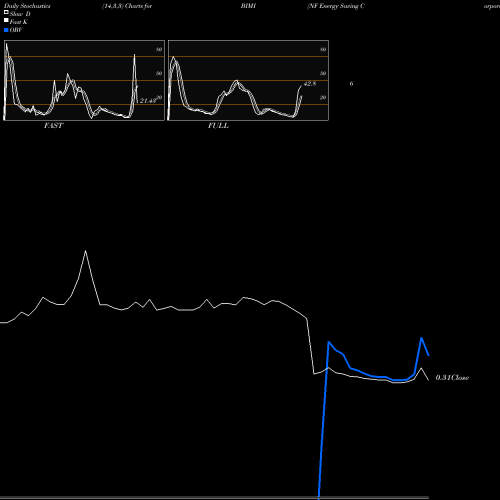Click the 20 axis label in FULL chart

pyautogui.click(x=323, y=97)
